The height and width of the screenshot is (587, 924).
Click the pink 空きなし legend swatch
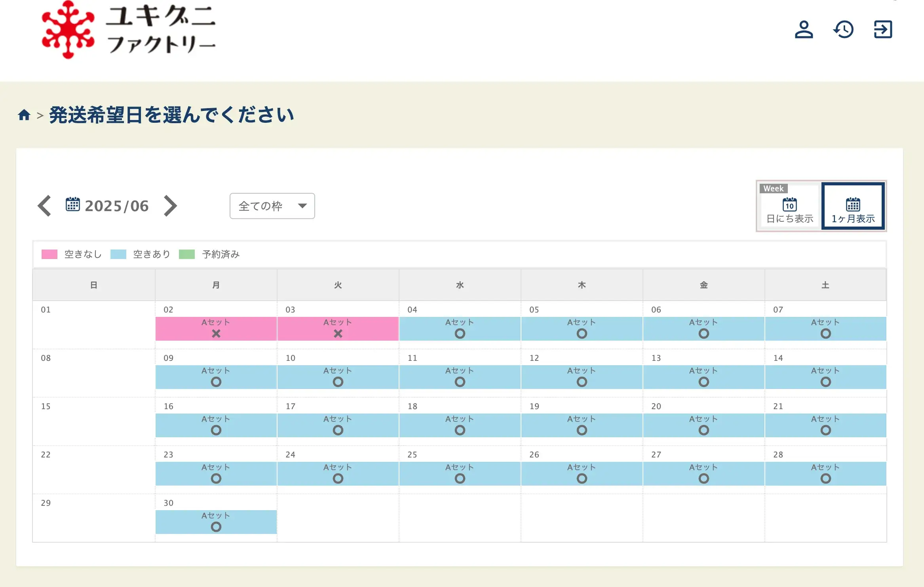[49, 254]
